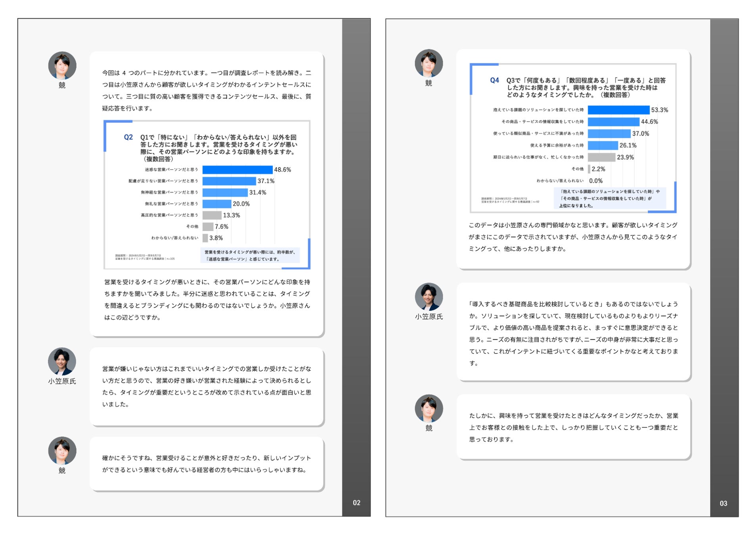
Task: Select the 抱えている課題のソリューションを探していた時 row label
Action: coord(538,110)
